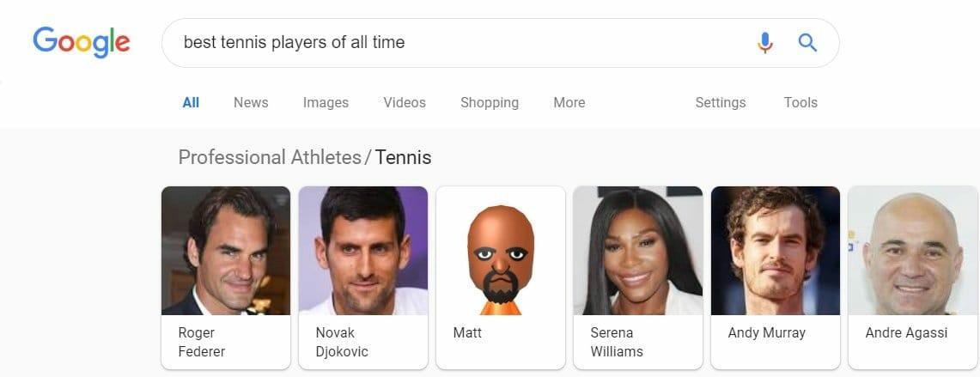
Task: Select the Matt avatar card
Action: [x=501, y=277]
